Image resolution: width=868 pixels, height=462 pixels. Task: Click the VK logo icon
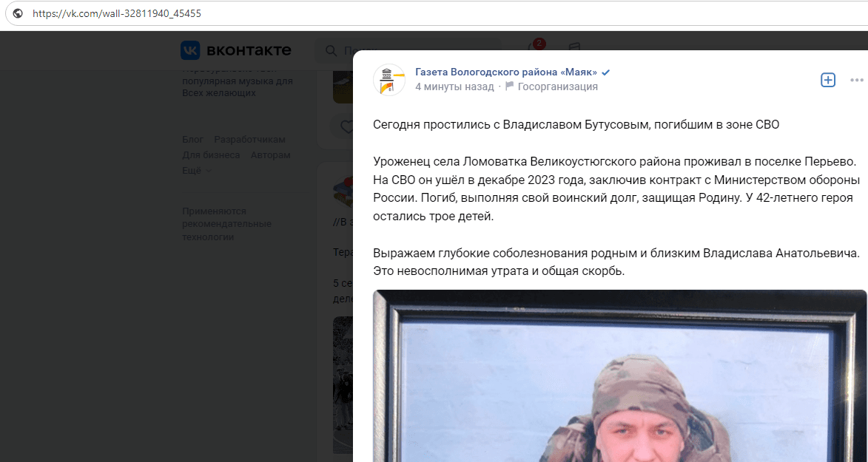tap(190, 50)
